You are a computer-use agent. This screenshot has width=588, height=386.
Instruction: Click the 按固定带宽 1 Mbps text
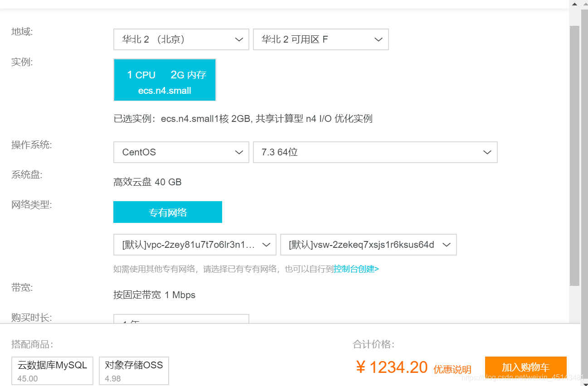point(154,295)
